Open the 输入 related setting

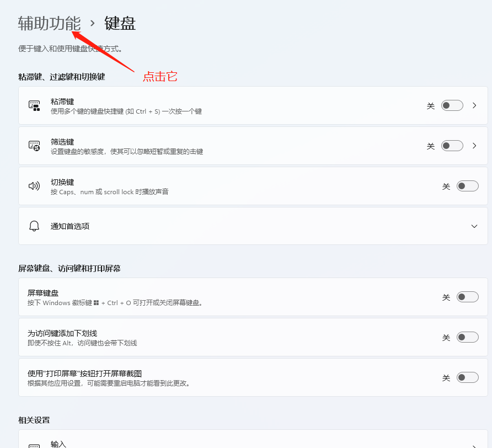click(253, 439)
